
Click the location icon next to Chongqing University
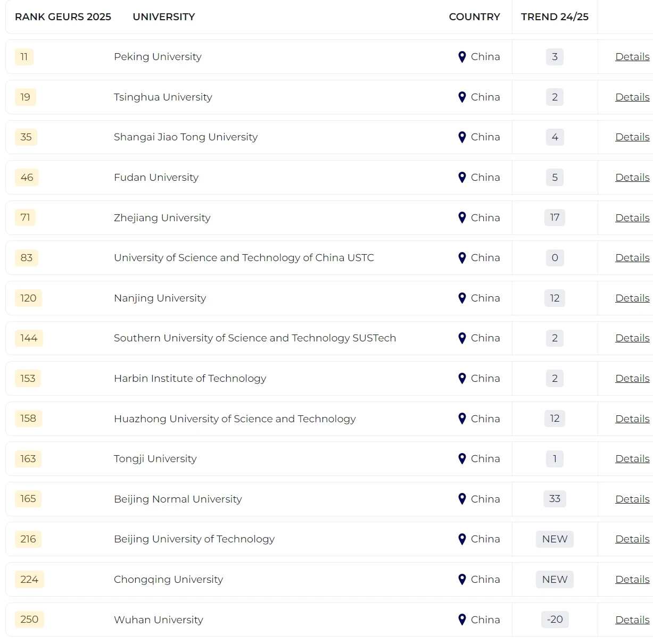tap(462, 579)
